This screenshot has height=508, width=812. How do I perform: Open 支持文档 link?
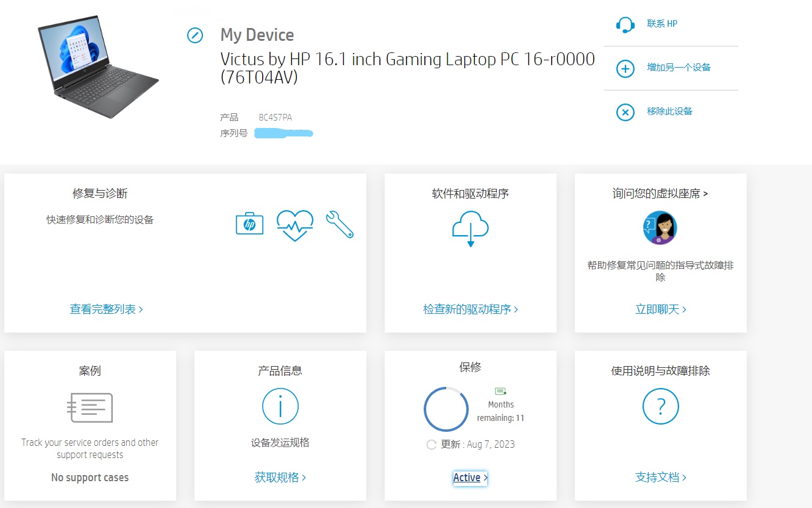[661, 478]
